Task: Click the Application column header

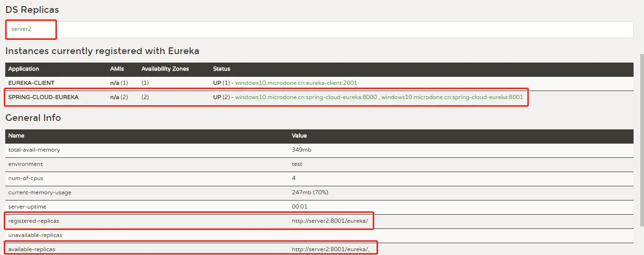Action: tap(24, 69)
